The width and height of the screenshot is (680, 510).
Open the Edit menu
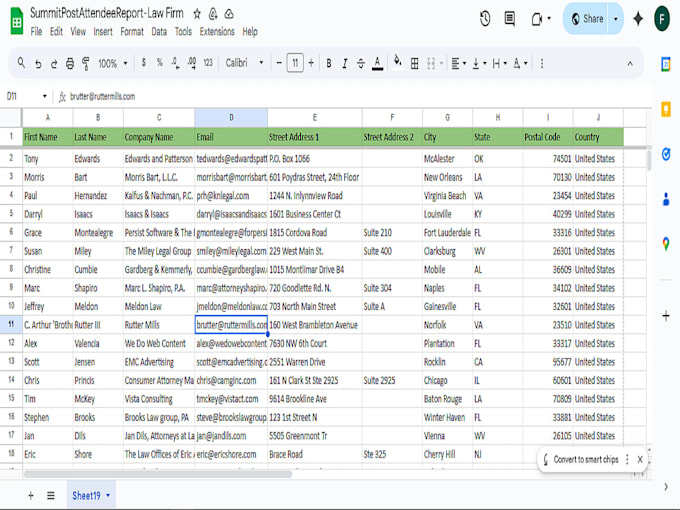pos(56,32)
